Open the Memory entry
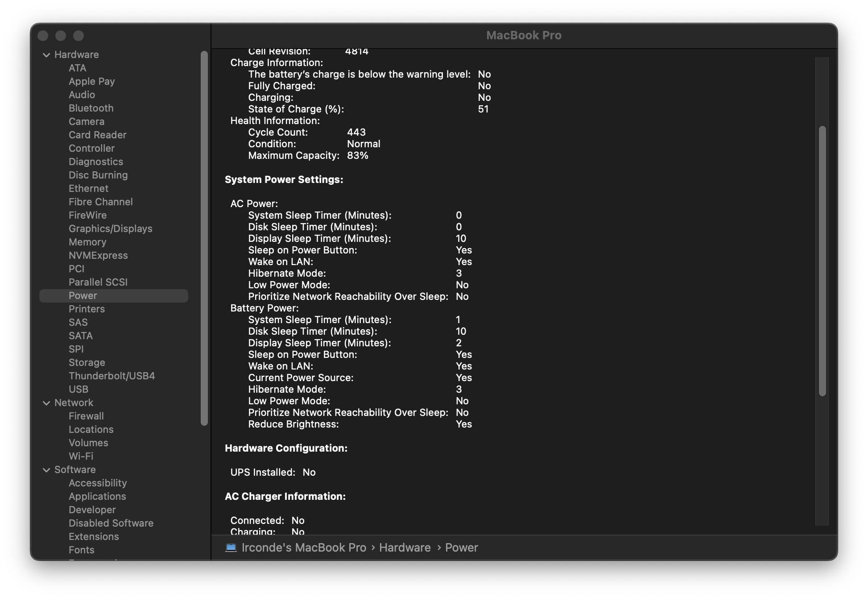The width and height of the screenshot is (868, 598). (87, 242)
